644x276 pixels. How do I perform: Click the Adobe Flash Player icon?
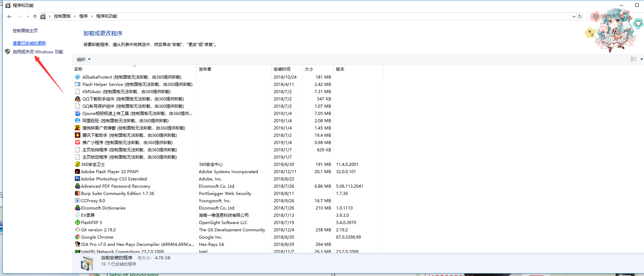click(x=78, y=171)
